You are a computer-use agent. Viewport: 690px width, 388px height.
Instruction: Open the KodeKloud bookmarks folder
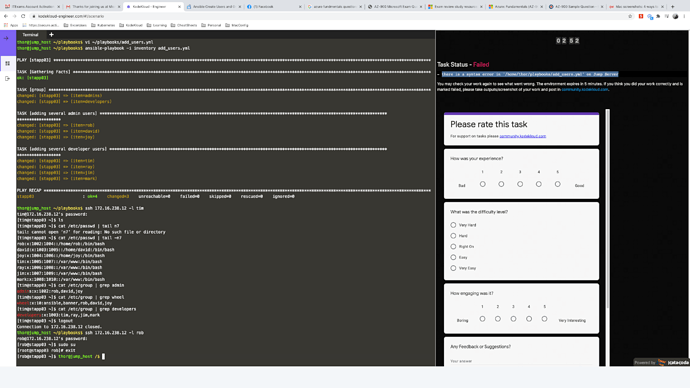[x=131, y=26]
